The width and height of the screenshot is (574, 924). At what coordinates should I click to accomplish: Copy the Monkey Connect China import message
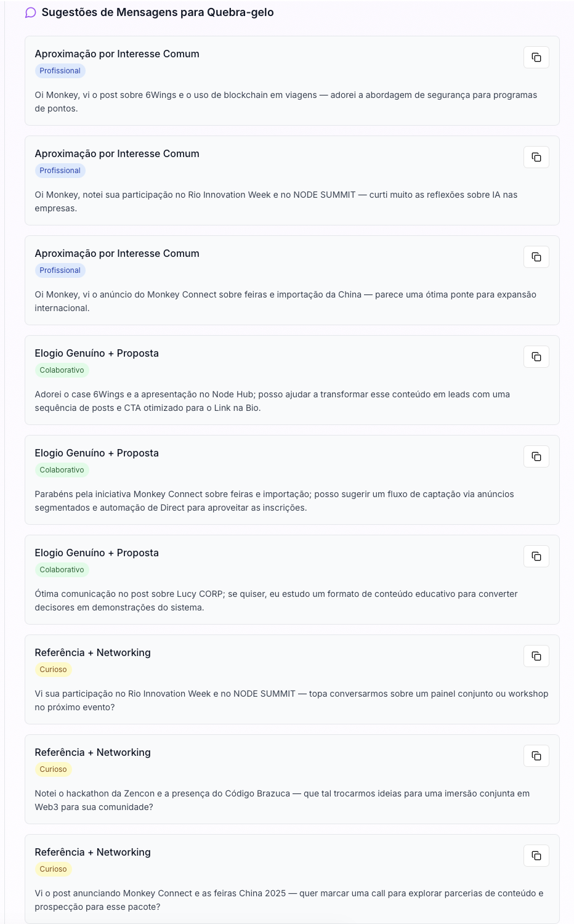pos(536,257)
